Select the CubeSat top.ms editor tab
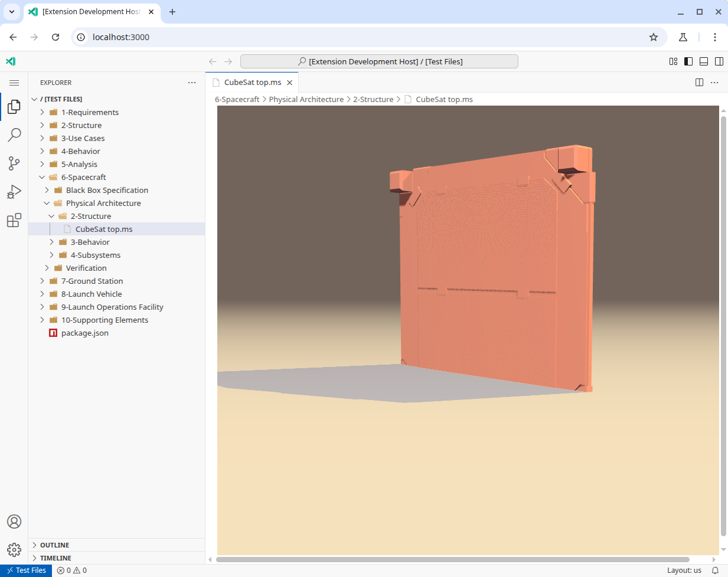728x577 pixels. pos(252,83)
